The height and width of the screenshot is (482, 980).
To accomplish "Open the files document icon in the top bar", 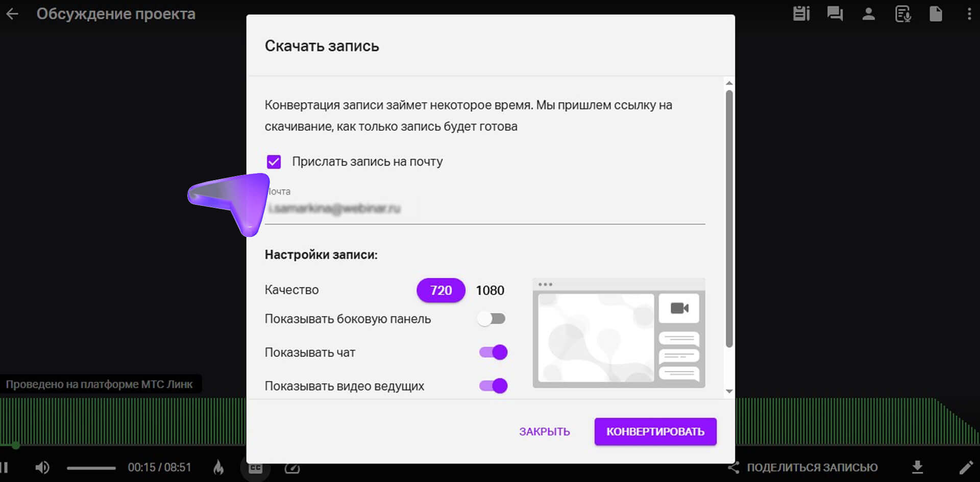I will point(936,14).
